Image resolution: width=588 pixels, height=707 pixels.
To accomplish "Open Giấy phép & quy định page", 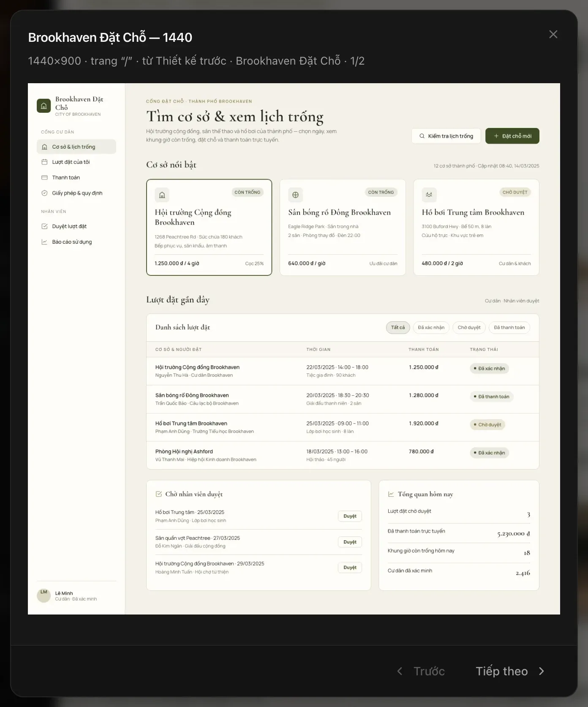I will (x=76, y=193).
